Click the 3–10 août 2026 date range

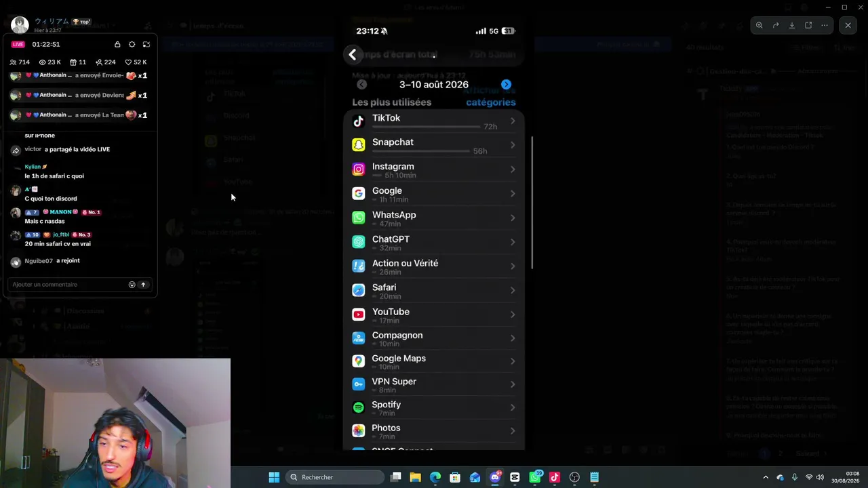click(x=434, y=85)
